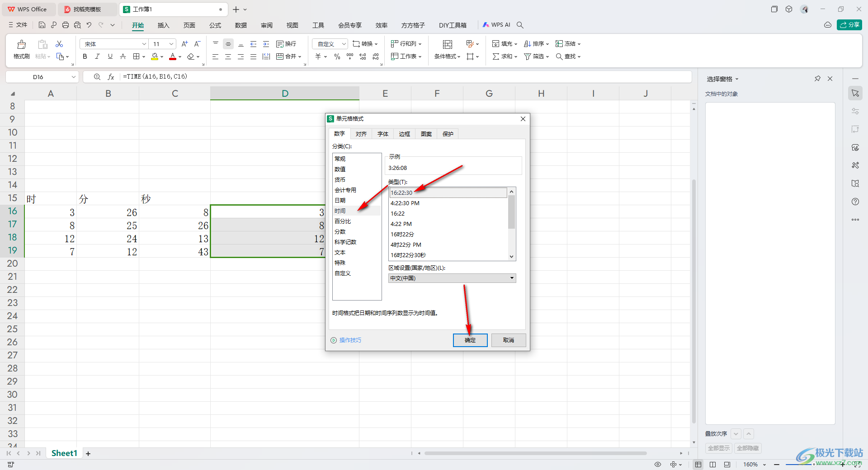
Task: Open the Formulas ribbon tab
Action: click(x=215, y=25)
